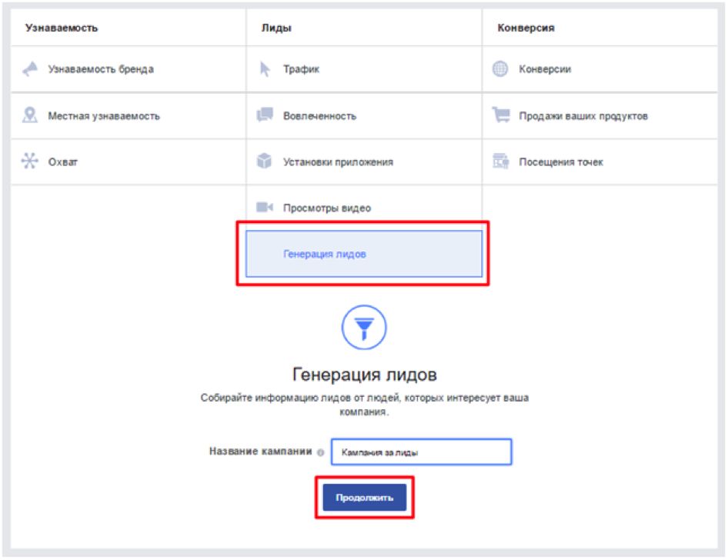Click the box icon for Установки приложения

click(x=265, y=162)
